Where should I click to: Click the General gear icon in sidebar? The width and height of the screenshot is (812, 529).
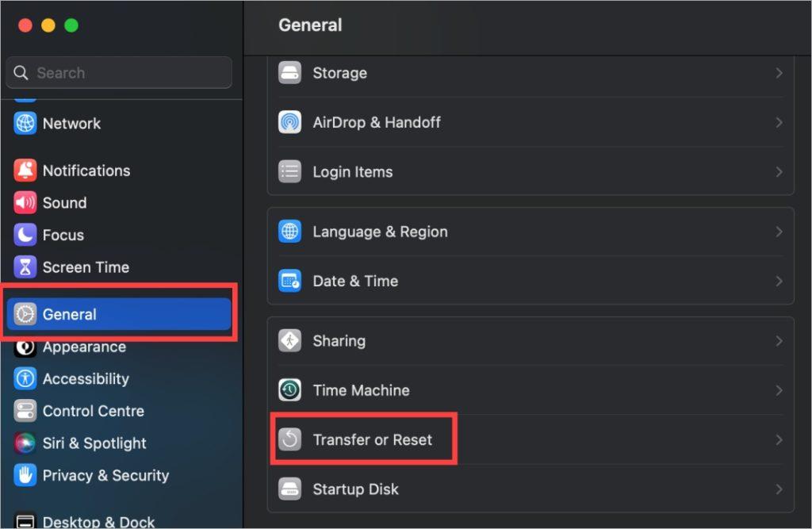25,314
